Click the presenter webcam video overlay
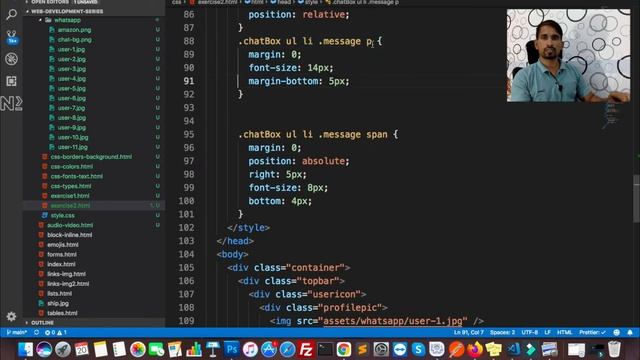This screenshot has width=640, height=360. pos(568,56)
